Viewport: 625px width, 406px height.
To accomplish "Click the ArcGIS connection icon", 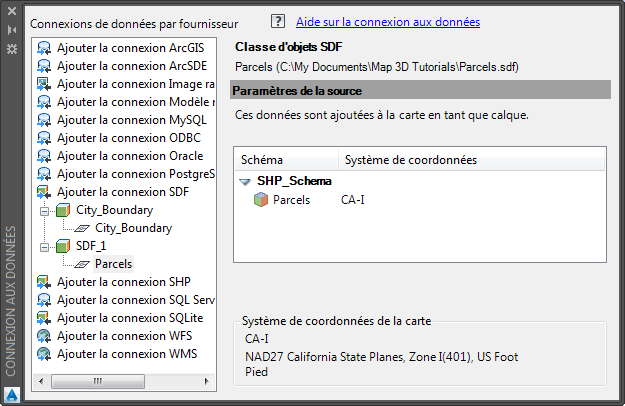I will [x=44, y=48].
